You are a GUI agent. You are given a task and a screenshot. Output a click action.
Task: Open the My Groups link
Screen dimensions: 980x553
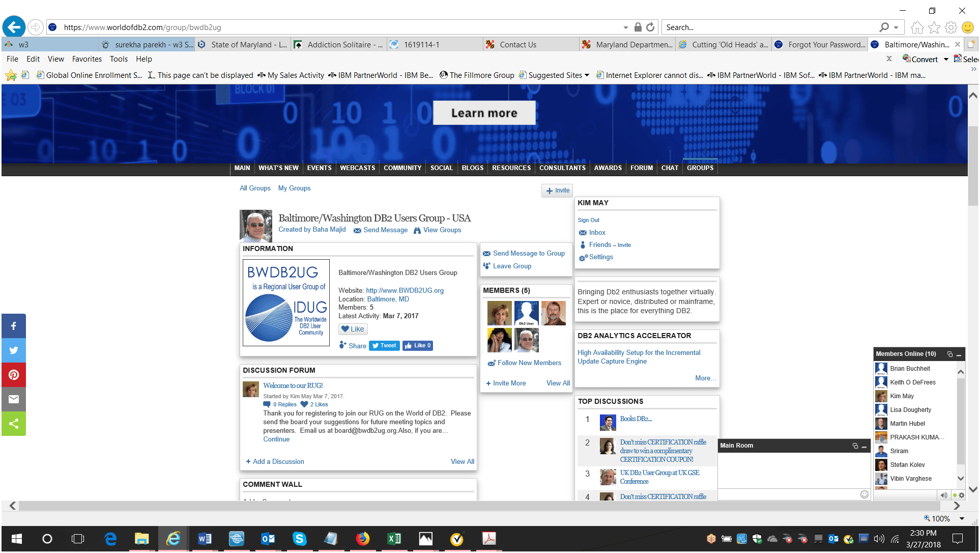[294, 188]
